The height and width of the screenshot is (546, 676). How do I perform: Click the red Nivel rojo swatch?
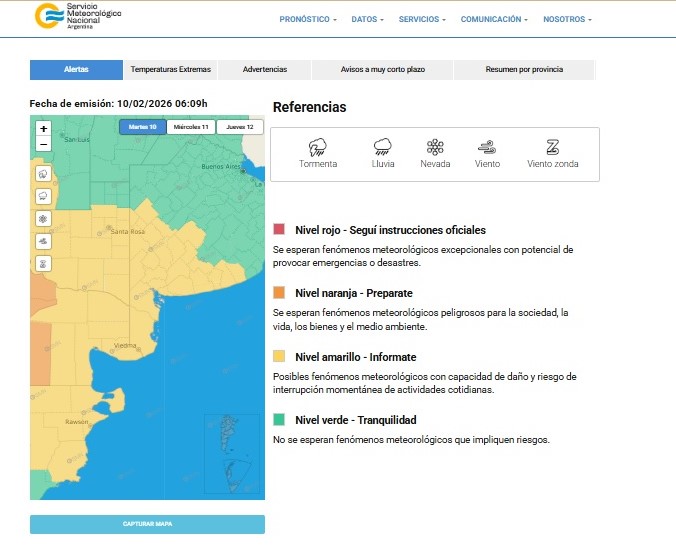click(x=279, y=230)
